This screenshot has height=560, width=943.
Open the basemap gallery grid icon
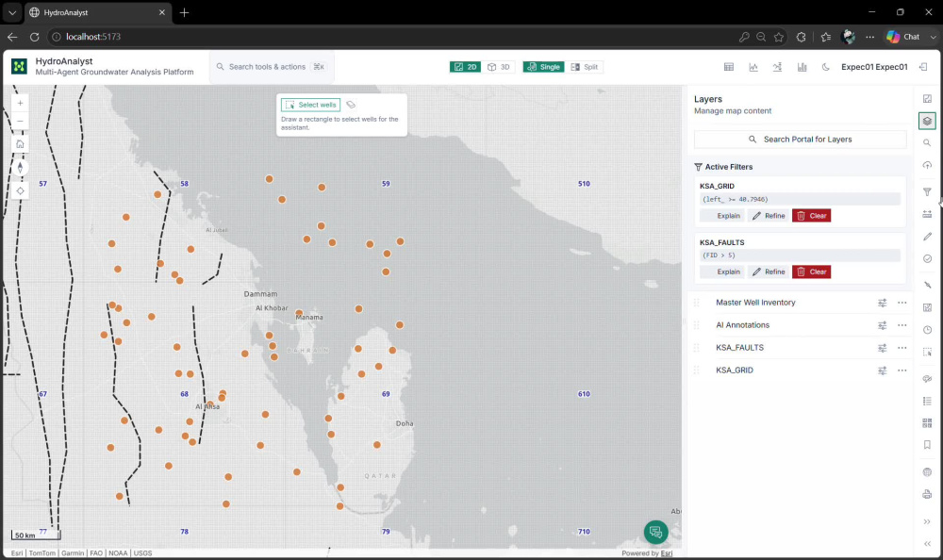(927, 423)
